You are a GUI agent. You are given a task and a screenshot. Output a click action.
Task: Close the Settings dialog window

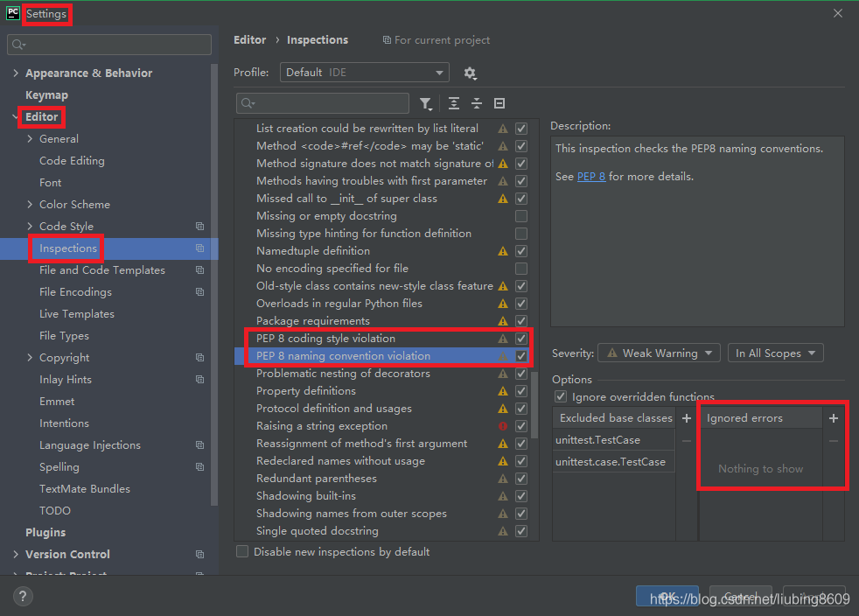838,13
